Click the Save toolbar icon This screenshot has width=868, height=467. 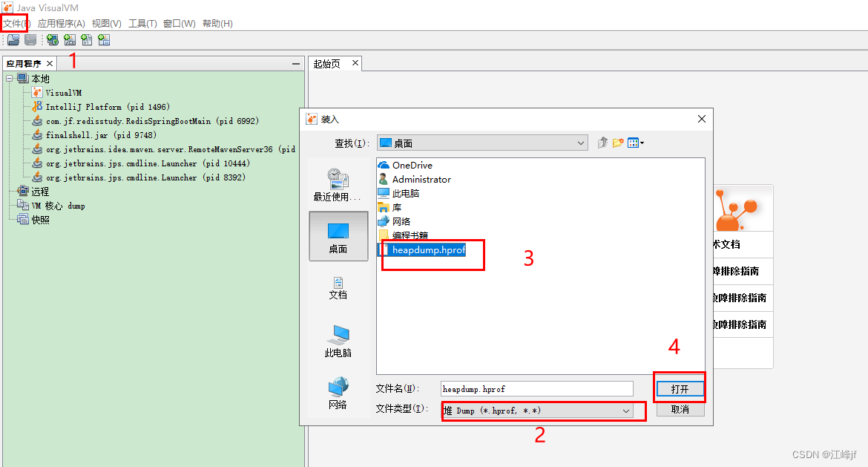point(30,40)
